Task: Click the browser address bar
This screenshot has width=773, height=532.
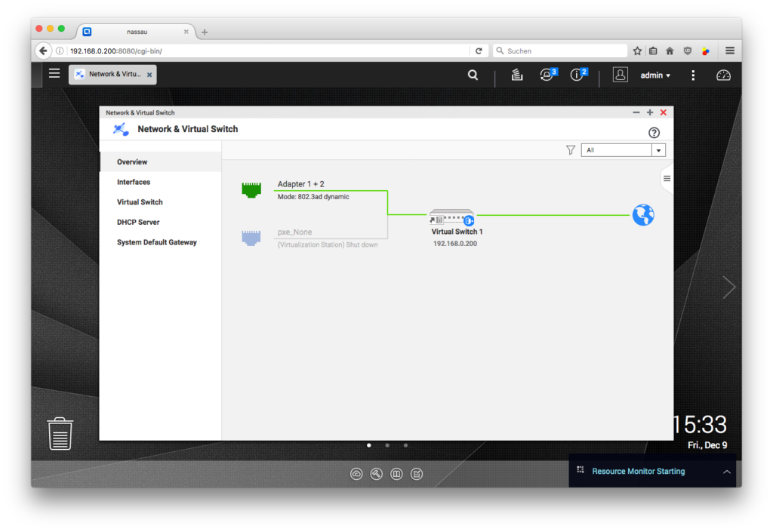Action: tap(264, 51)
